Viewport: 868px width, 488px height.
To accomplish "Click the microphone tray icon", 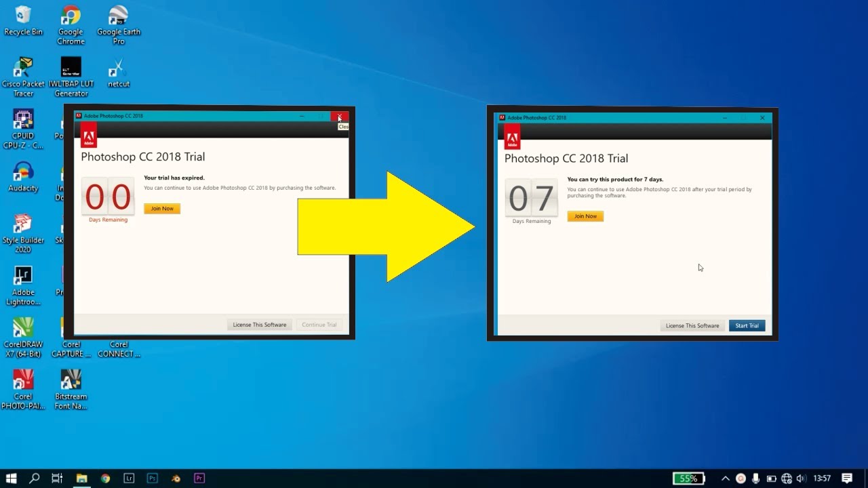I will click(x=755, y=479).
